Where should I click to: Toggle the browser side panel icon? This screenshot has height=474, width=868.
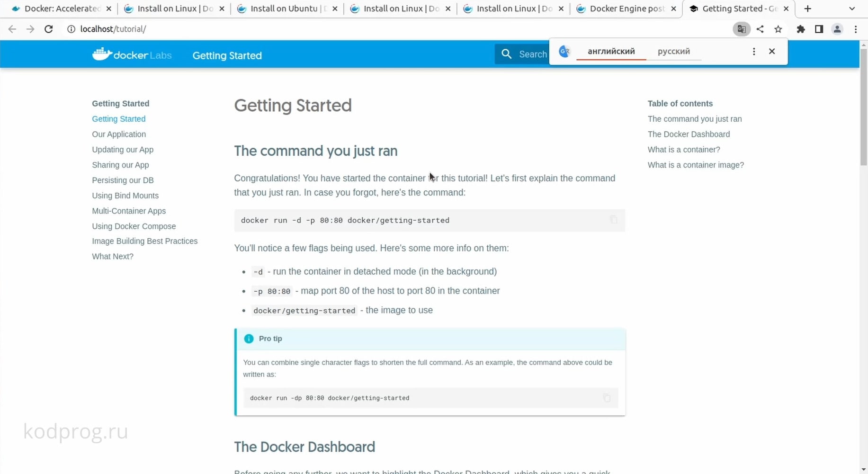pyautogui.click(x=819, y=29)
